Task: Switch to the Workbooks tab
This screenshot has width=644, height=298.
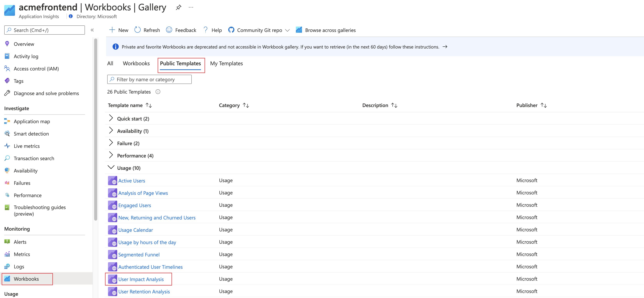Action: click(136, 63)
